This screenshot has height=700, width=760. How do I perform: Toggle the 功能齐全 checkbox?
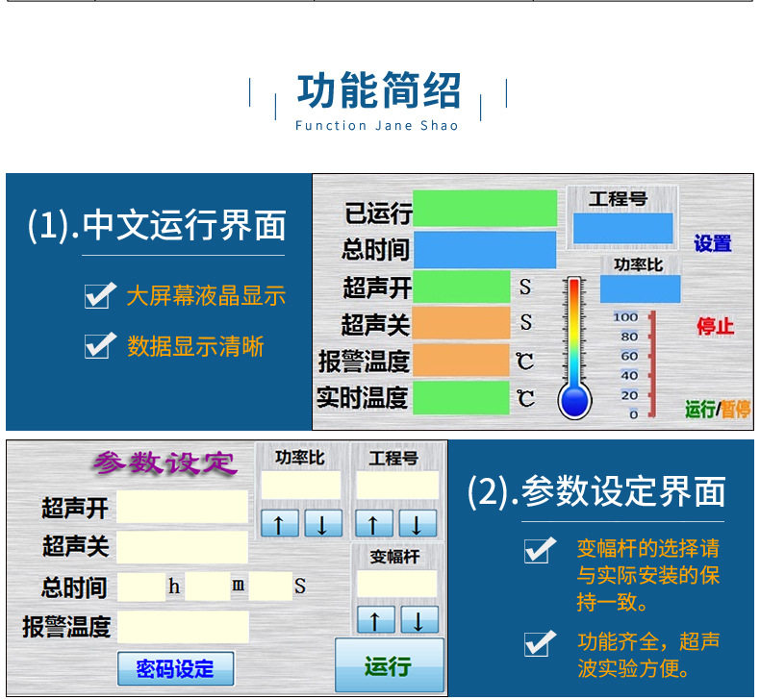540,643
